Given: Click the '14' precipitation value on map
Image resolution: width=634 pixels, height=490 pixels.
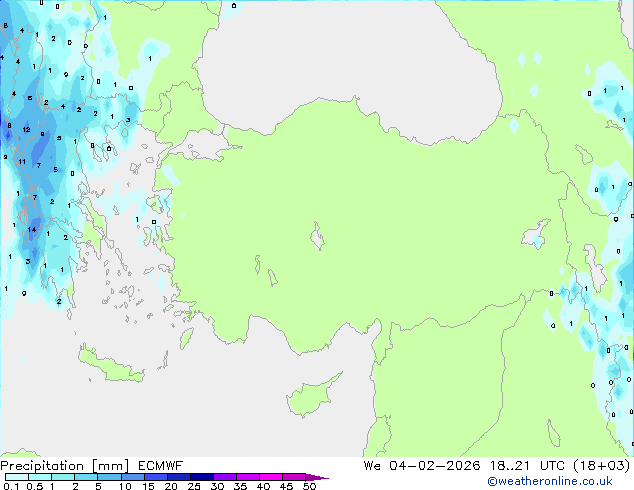Looking at the screenshot, I should click(32, 230).
